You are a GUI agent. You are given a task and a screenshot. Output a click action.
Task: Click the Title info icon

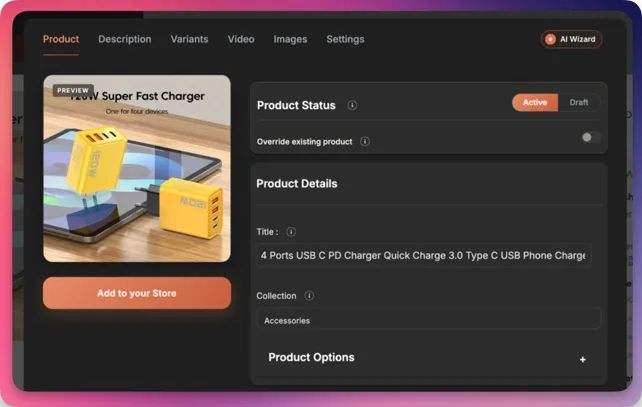(x=291, y=232)
